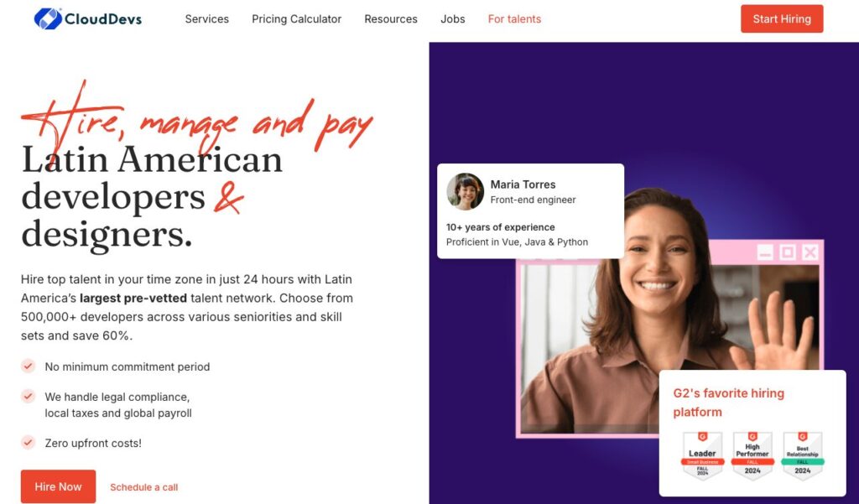Select the For talents nav link
859x504 pixels.
pos(514,19)
